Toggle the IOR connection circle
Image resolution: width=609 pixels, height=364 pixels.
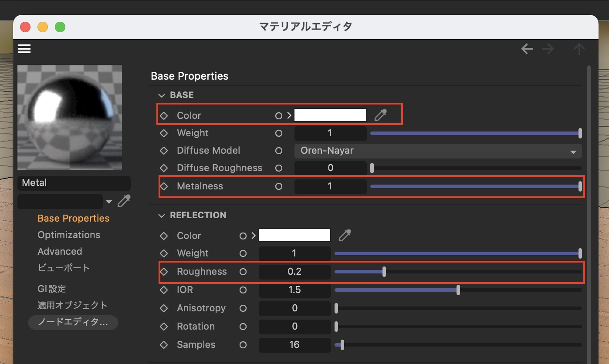tap(243, 290)
